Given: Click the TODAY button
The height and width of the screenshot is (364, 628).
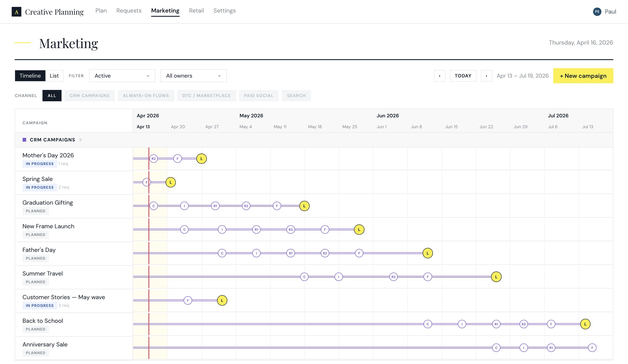Looking at the screenshot, I should point(463,76).
